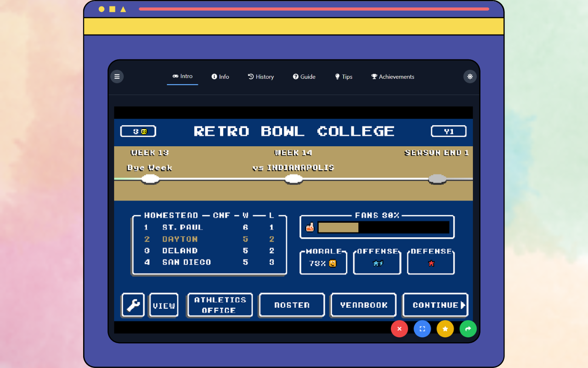Screen dimensions: 588x368
Task: Select the wrench coaching tool
Action: point(133,305)
